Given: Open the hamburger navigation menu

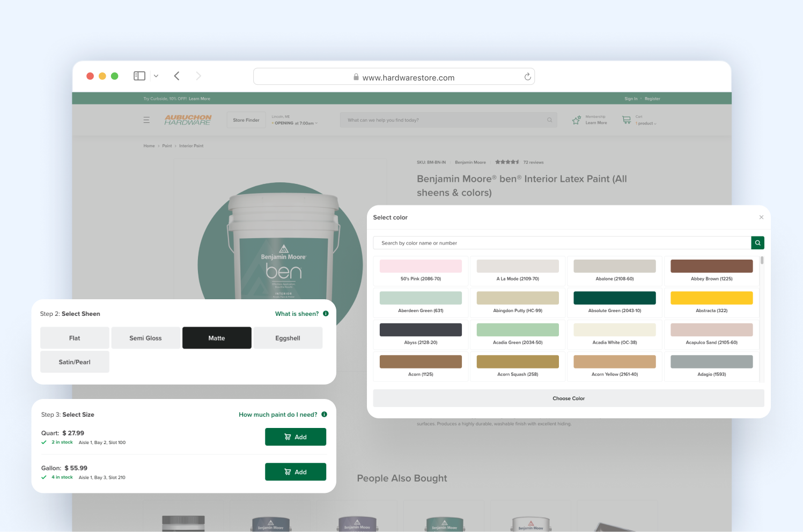Looking at the screenshot, I should (x=146, y=120).
